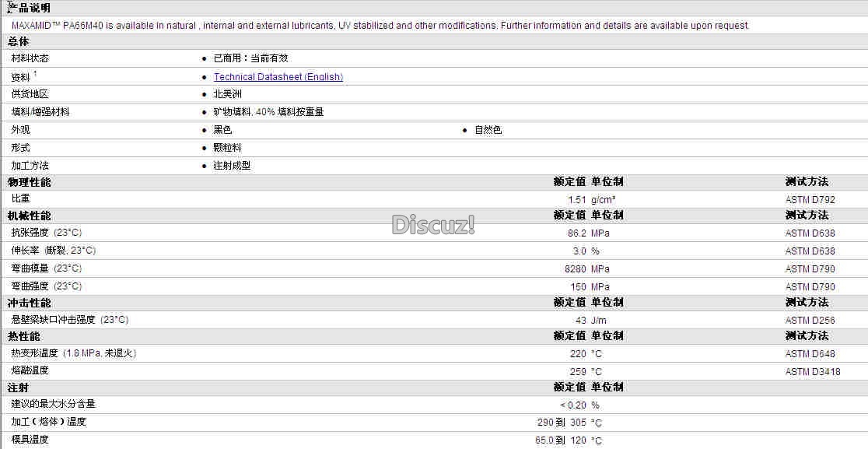Click the 比重 row label

[x=20, y=198]
